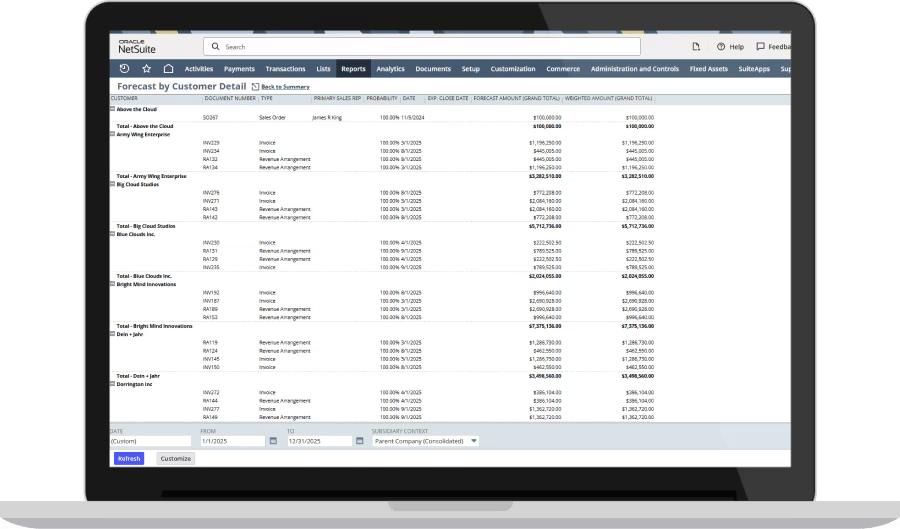Select the Probability column header
Screen dimensions: 900x529
pyautogui.click(x=382, y=99)
